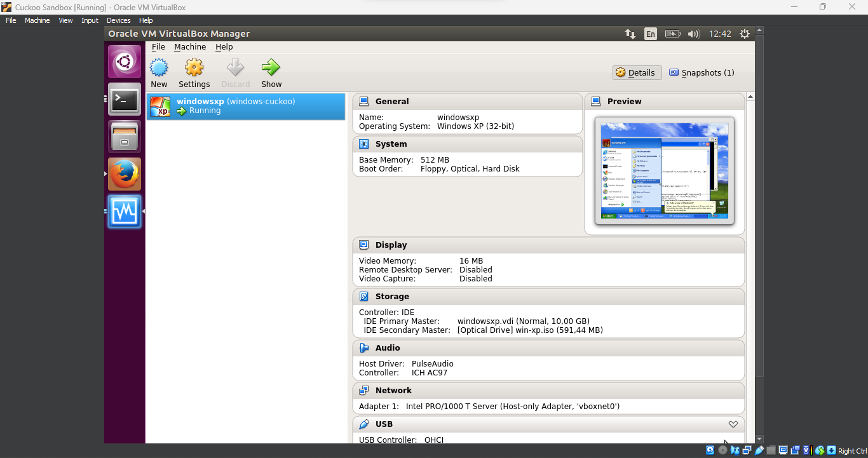Click the 'Windows XP (32-bit)' operating system value
Viewport: 868px width, 458px height.
point(475,126)
